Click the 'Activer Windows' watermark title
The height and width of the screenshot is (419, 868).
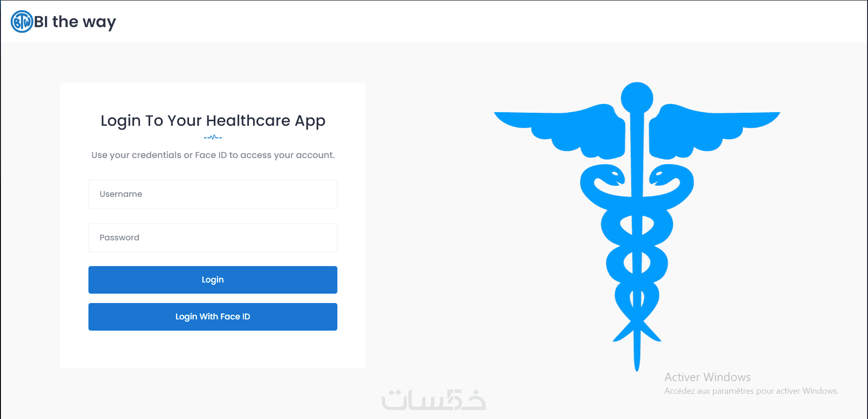coord(708,377)
